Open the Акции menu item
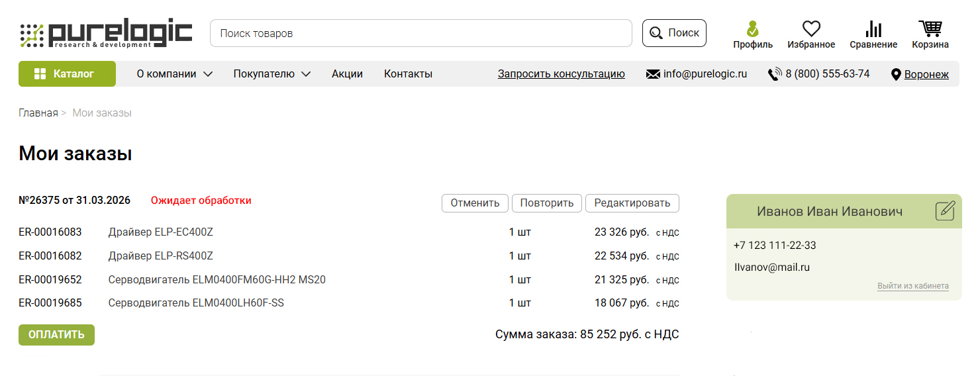Image resolution: width=980 pixels, height=376 pixels. (347, 74)
